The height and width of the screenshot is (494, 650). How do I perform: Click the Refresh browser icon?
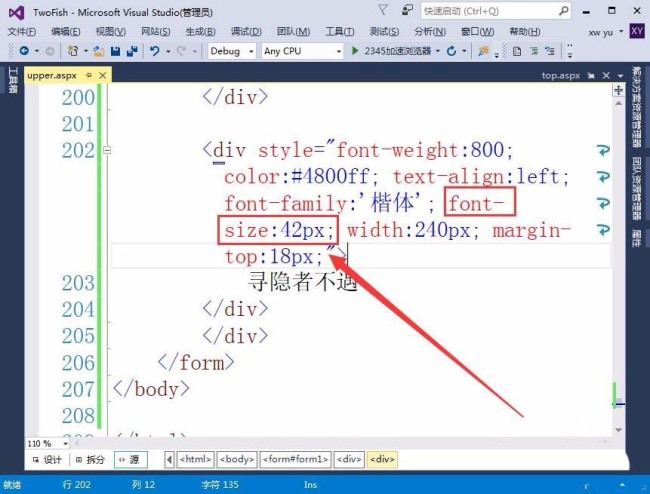click(x=451, y=51)
